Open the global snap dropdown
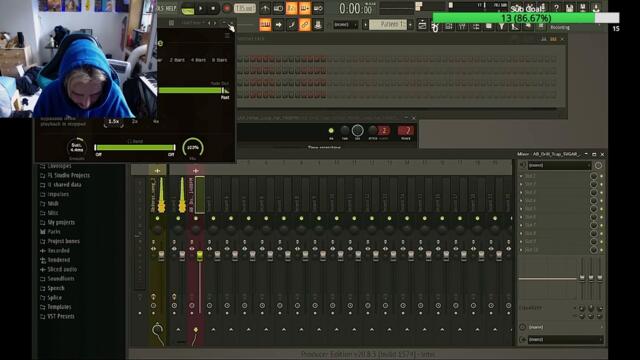 pos(345,25)
